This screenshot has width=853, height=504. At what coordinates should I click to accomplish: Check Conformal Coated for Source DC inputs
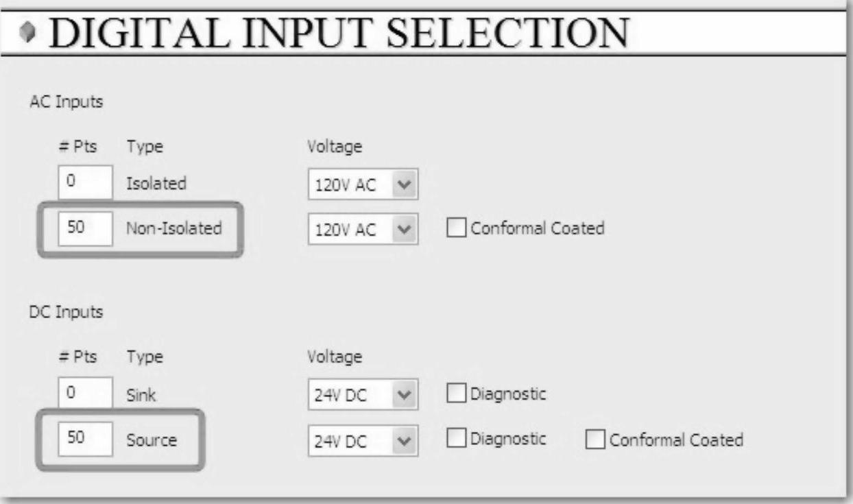pos(595,440)
